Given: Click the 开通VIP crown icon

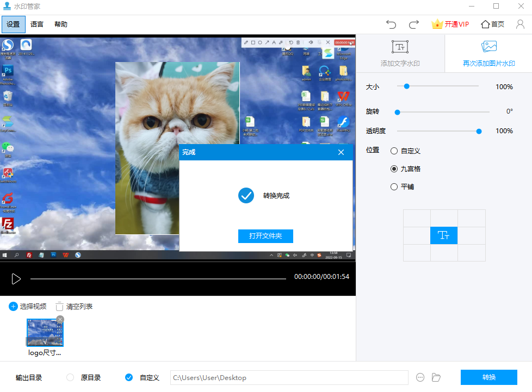Looking at the screenshot, I should click(437, 24).
